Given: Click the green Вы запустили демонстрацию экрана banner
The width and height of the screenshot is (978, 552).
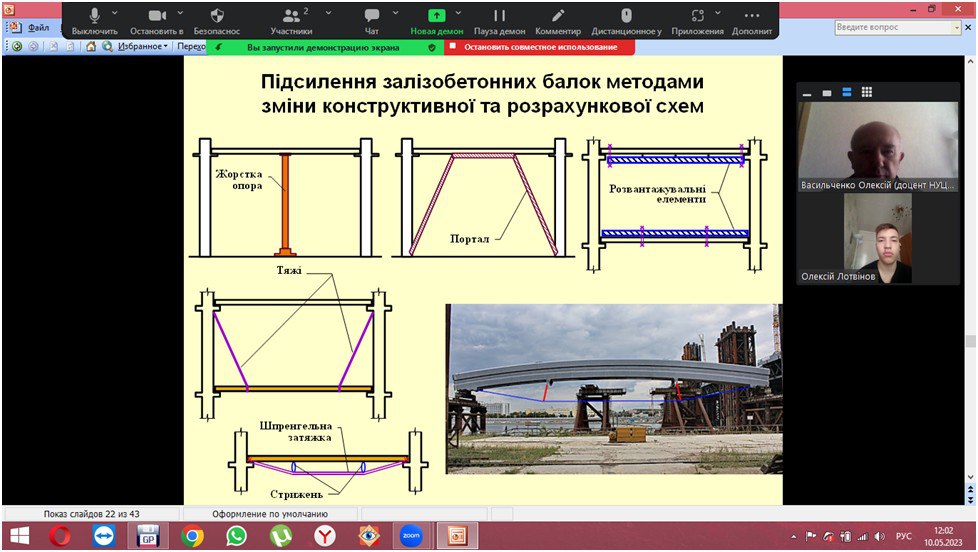Looking at the screenshot, I should 323,47.
